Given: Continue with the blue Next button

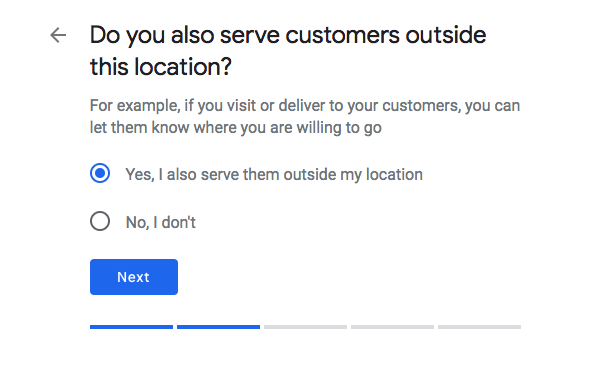Looking at the screenshot, I should tap(134, 277).
